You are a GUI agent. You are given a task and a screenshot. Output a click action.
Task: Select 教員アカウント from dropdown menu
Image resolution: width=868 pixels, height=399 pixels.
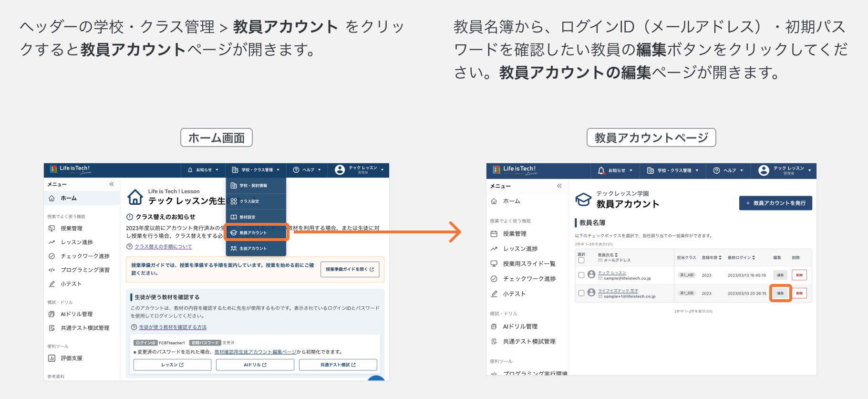pos(256,233)
